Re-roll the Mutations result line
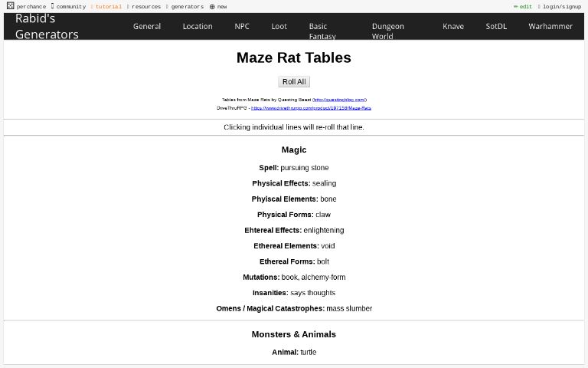 [x=294, y=278]
